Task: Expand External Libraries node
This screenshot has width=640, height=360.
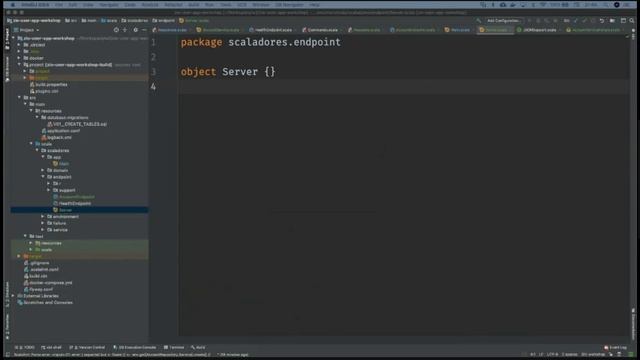Action: pos(13,296)
